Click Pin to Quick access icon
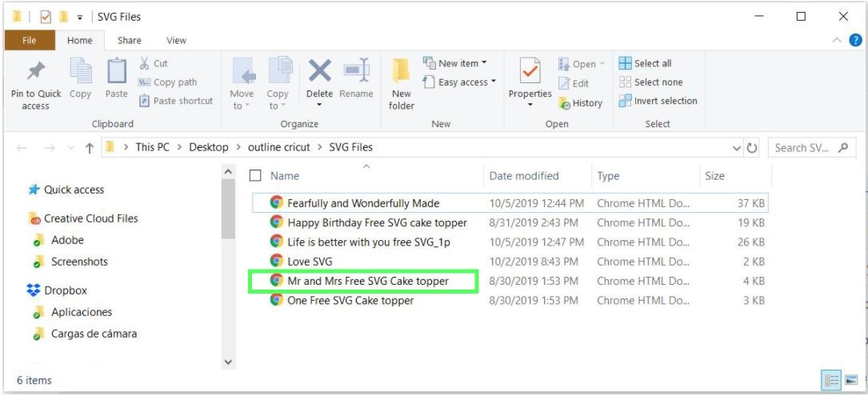The image size is (868, 396). (36, 71)
